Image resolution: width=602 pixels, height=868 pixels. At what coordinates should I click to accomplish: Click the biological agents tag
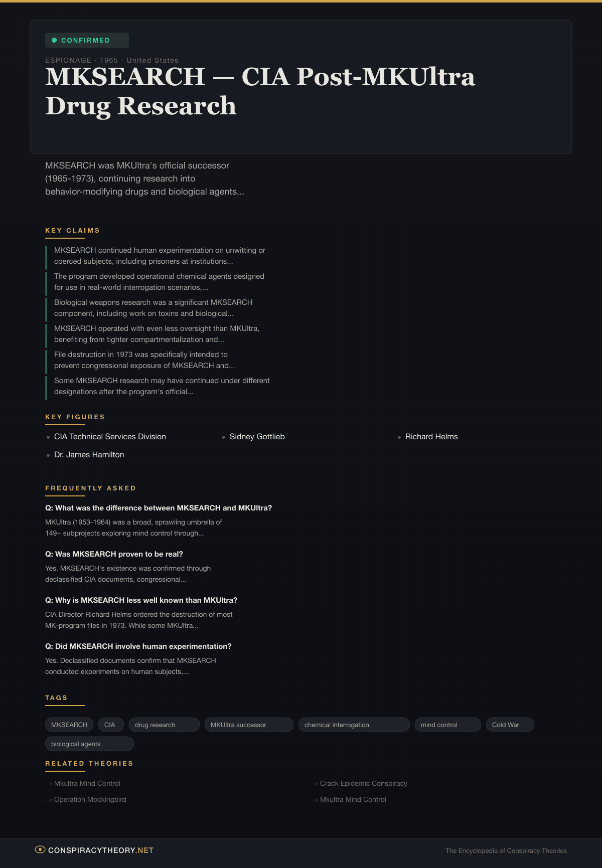click(x=89, y=744)
